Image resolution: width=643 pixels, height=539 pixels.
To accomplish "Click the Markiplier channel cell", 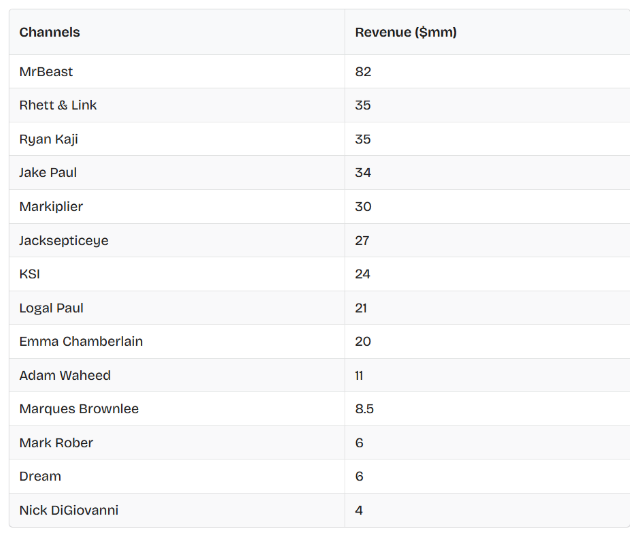I will (x=51, y=206).
